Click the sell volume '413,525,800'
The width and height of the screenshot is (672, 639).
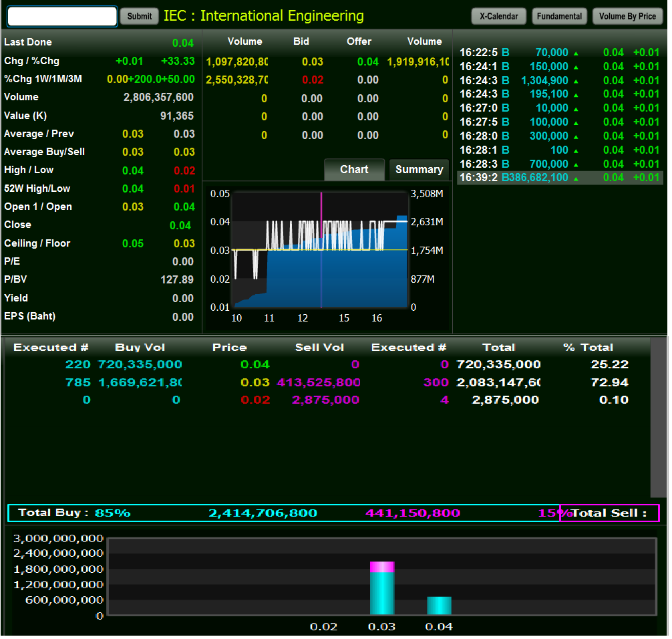(319, 382)
